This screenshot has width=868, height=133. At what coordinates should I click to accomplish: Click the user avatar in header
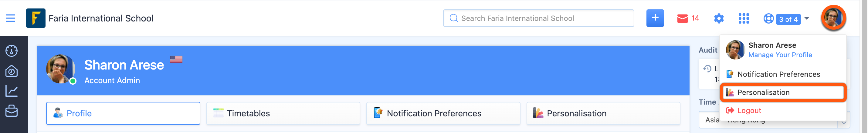pyautogui.click(x=833, y=18)
